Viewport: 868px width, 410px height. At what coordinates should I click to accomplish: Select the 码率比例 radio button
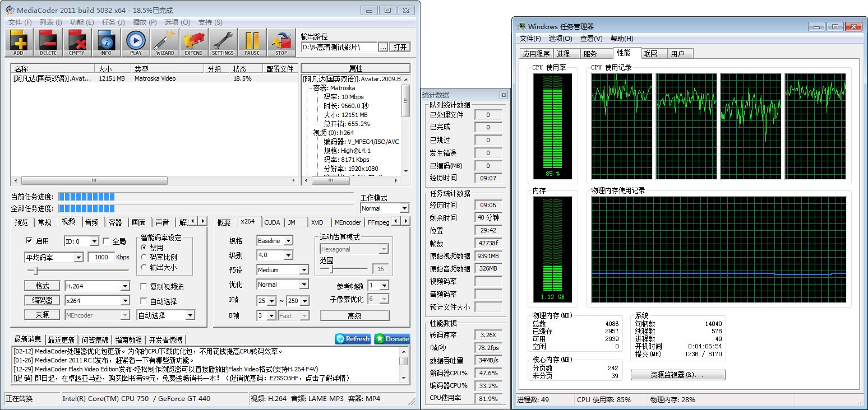click(144, 257)
